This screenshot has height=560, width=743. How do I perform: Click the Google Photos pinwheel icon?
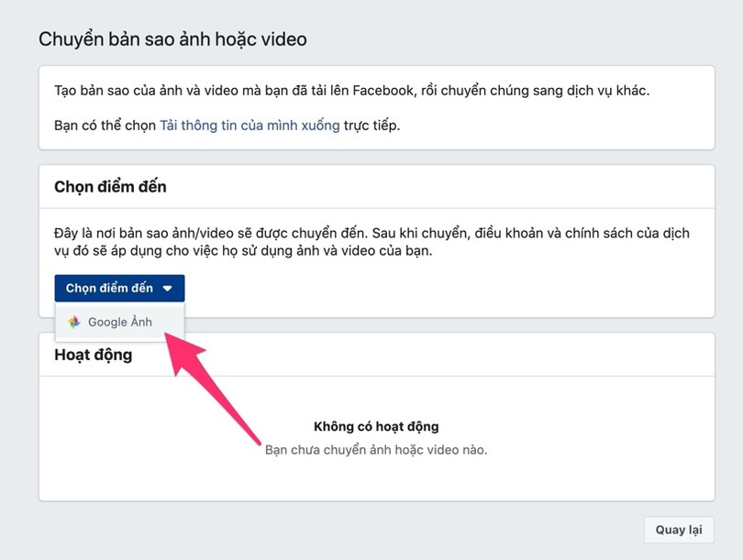click(75, 323)
